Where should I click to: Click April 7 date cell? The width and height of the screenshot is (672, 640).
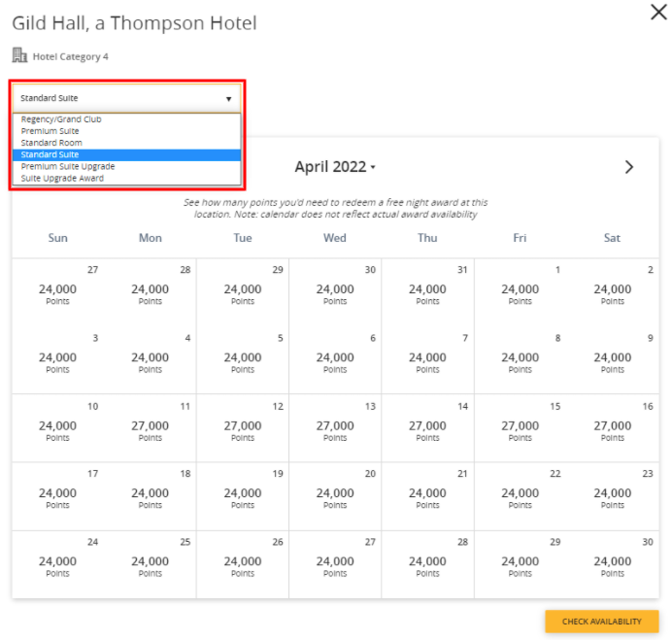[427, 358]
